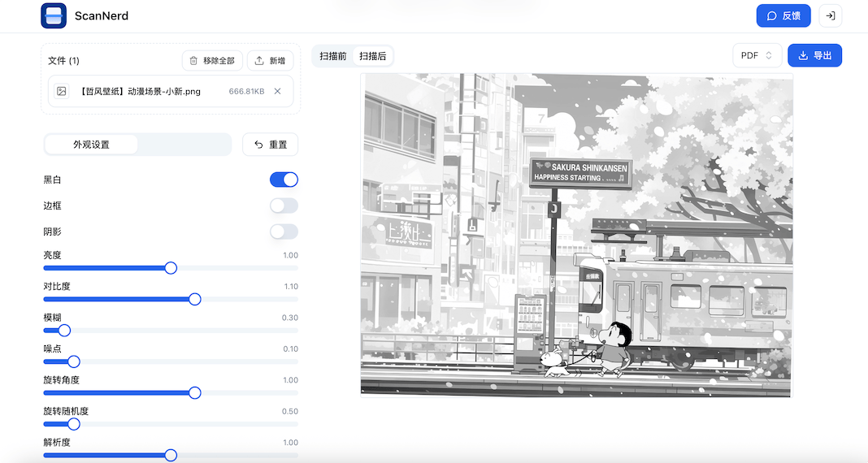Viewport: 868px width, 463px height.
Task: Click the scanned image preview
Action: pos(575,235)
